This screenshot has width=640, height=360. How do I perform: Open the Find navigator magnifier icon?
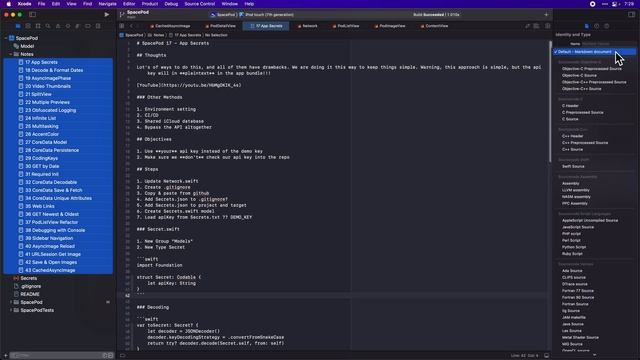[x=48, y=26]
